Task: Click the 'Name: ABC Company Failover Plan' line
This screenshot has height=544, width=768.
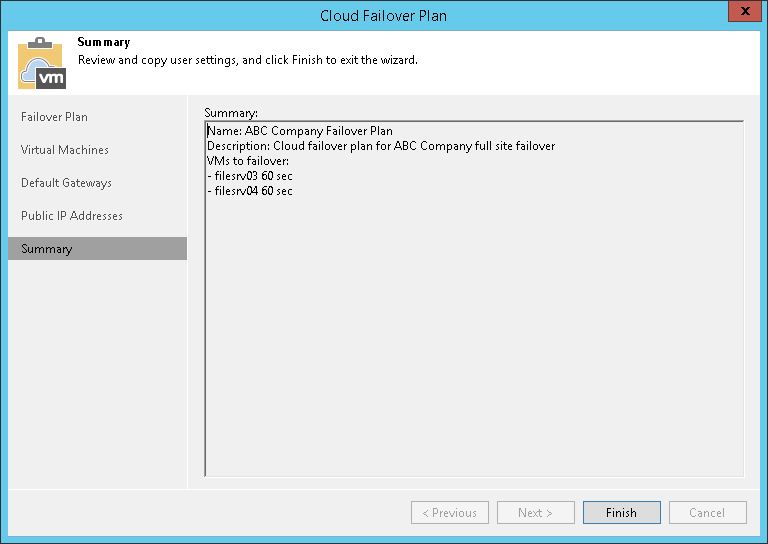Action: 300,131
